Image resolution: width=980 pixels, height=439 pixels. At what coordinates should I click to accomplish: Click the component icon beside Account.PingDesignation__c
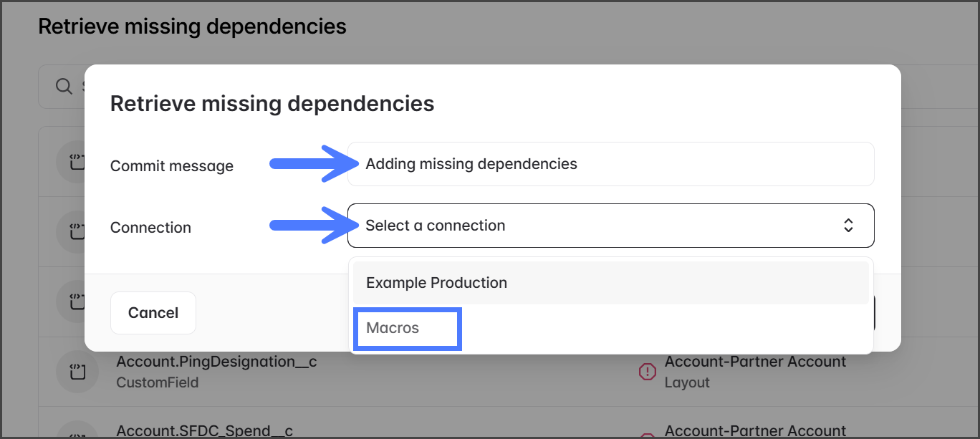pyautogui.click(x=77, y=372)
